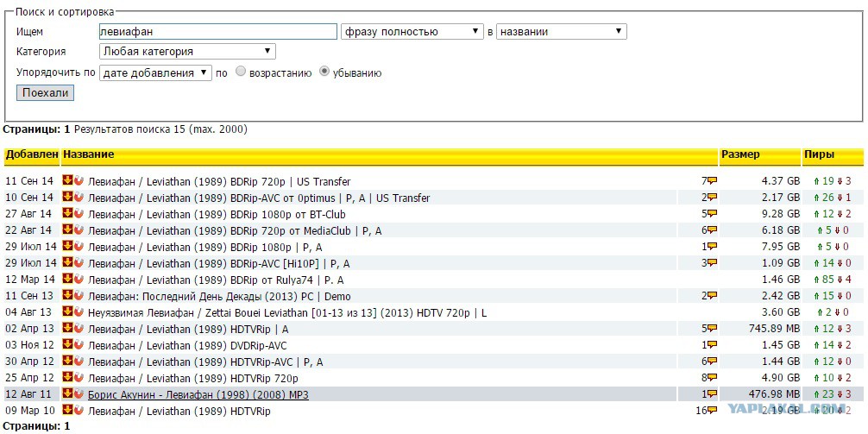Download Последний День Декады PC Demo torrent

point(67,295)
